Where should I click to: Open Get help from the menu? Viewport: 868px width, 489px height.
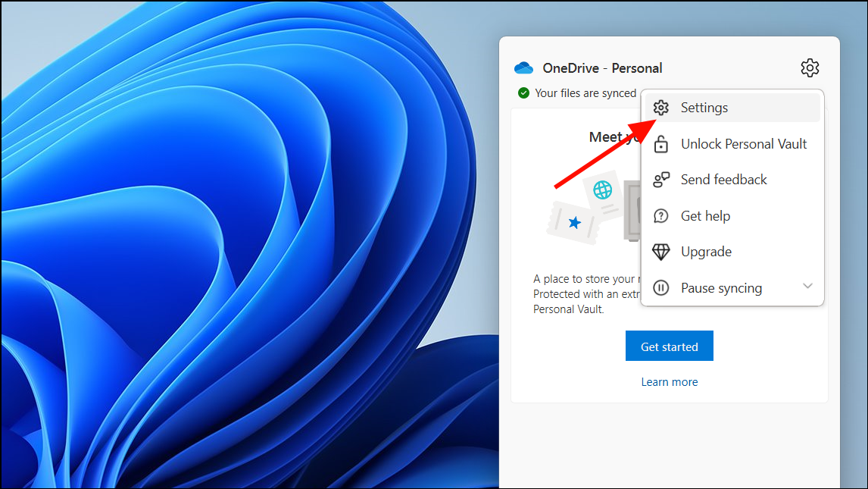705,215
